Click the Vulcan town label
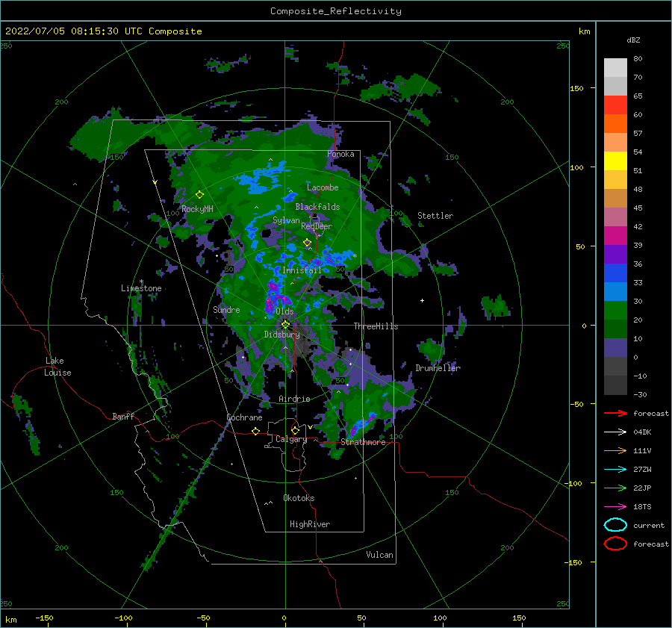 point(379,555)
